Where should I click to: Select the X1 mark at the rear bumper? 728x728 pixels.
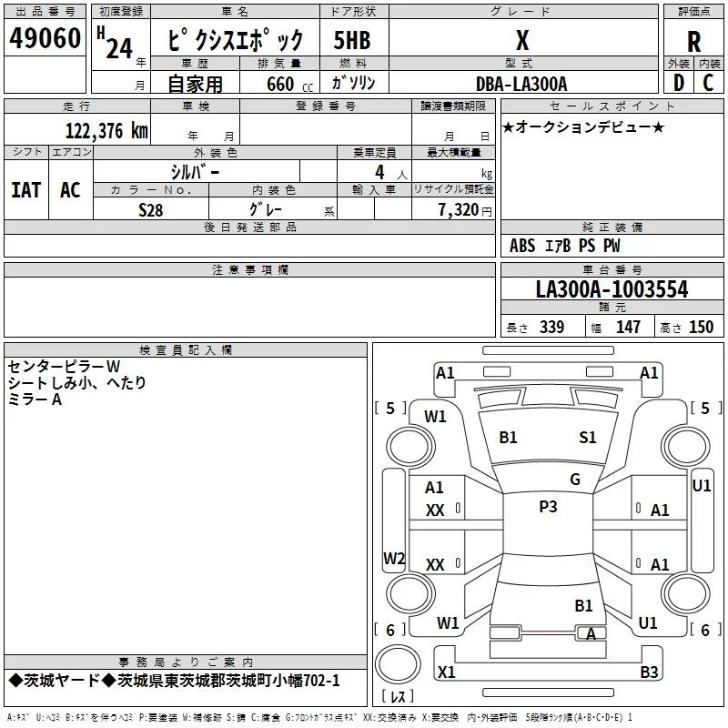[446, 672]
